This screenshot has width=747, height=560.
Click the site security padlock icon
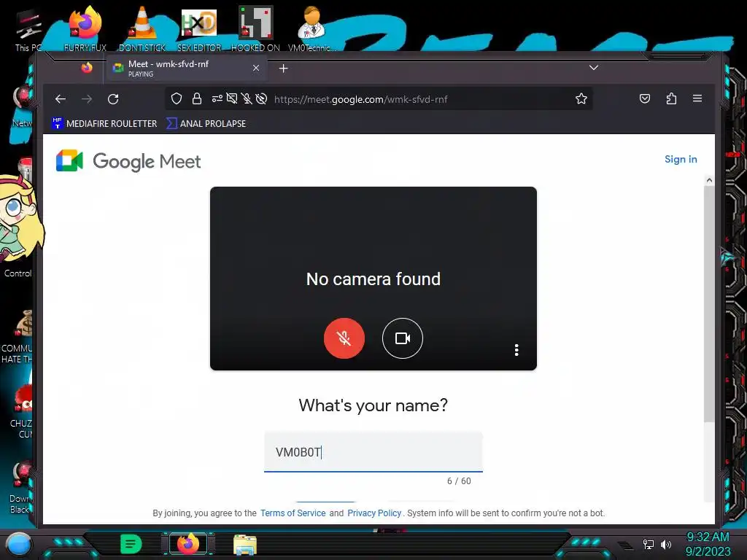(197, 98)
